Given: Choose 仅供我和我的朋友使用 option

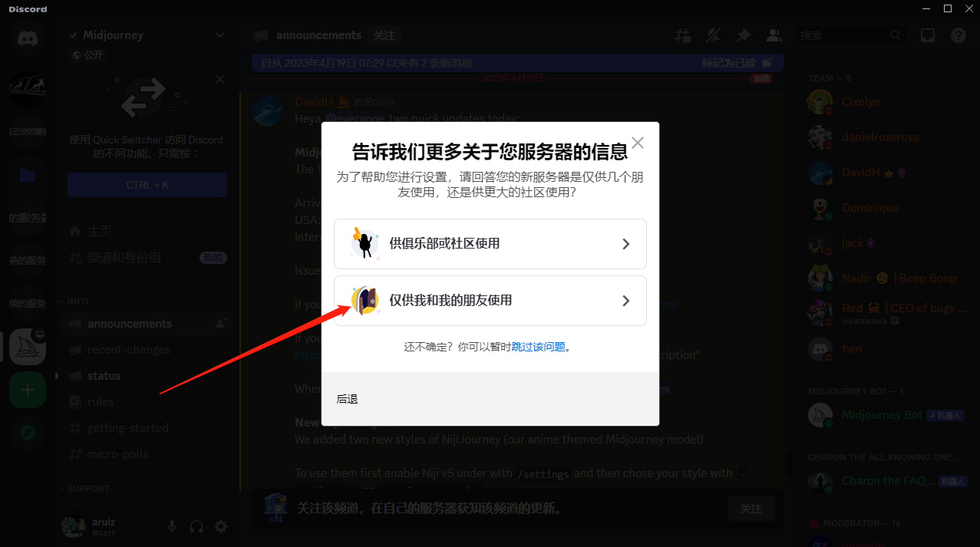Looking at the screenshot, I should pyautogui.click(x=490, y=301).
